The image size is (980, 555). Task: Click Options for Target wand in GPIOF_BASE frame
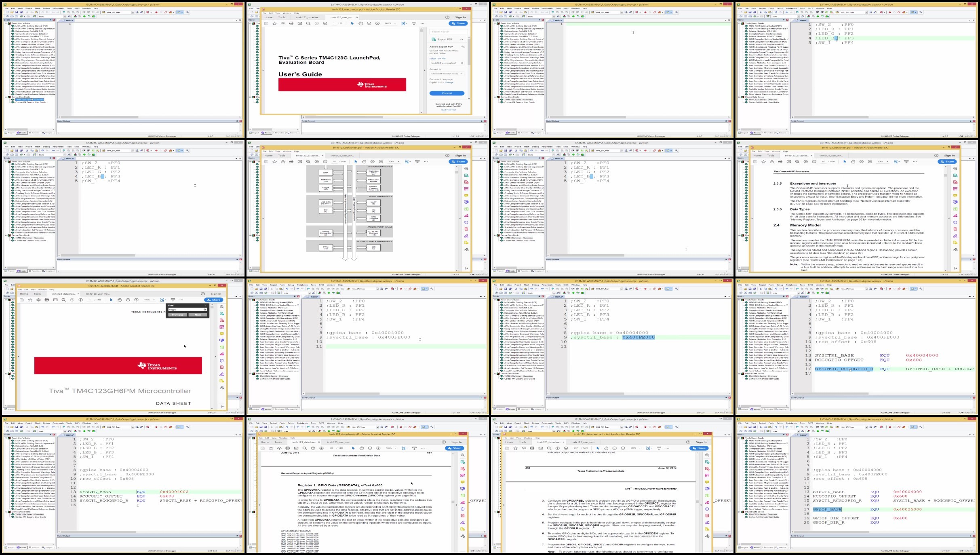(x=803, y=431)
